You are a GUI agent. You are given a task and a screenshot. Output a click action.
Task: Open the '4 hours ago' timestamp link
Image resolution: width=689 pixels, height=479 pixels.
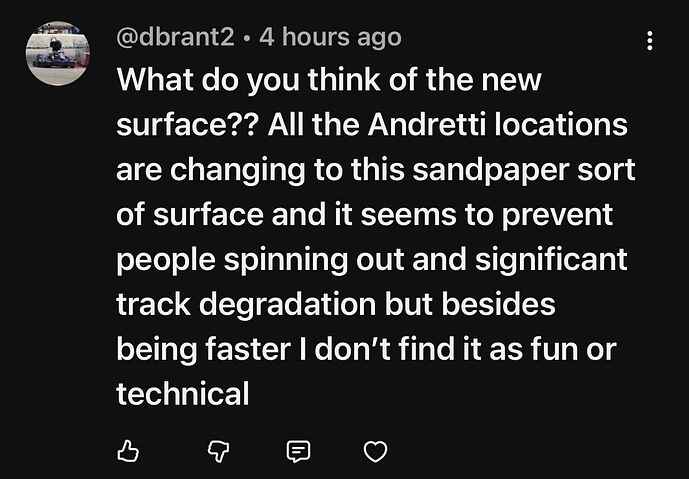(x=330, y=37)
